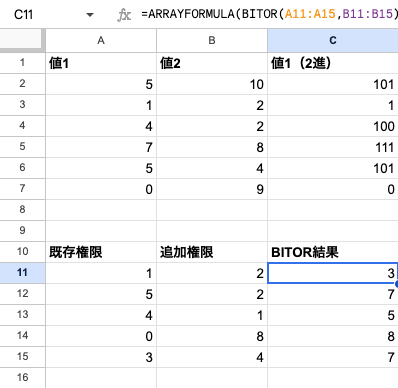Select row 15 header
398x388 pixels.
(22, 357)
